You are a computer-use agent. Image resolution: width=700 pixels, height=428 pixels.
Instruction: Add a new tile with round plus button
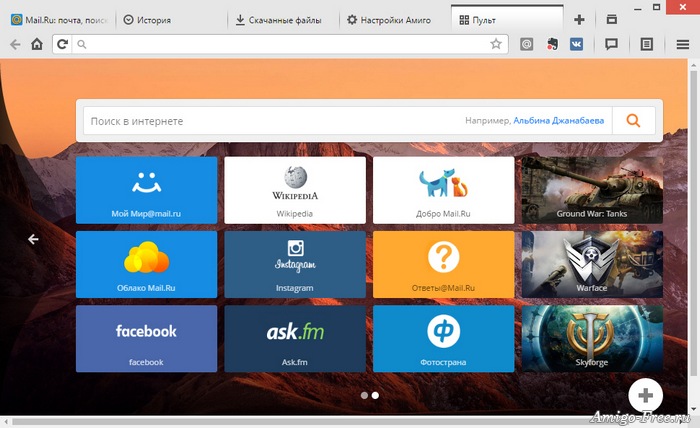[x=646, y=395]
